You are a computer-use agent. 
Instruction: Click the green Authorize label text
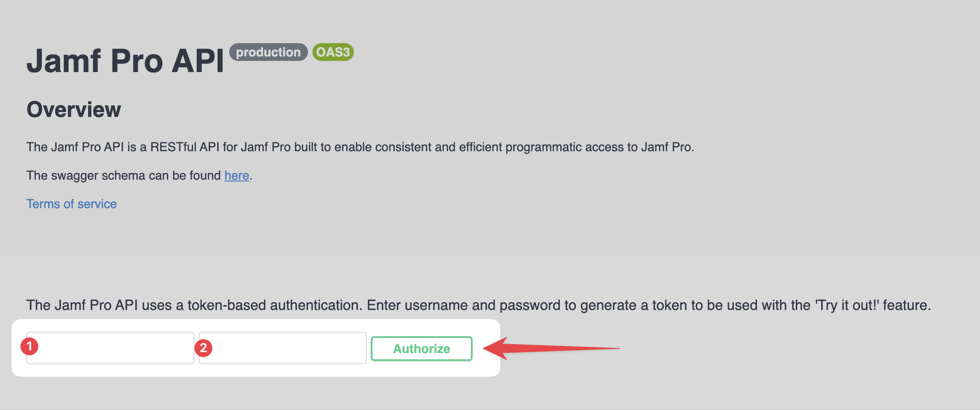pyautogui.click(x=421, y=349)
